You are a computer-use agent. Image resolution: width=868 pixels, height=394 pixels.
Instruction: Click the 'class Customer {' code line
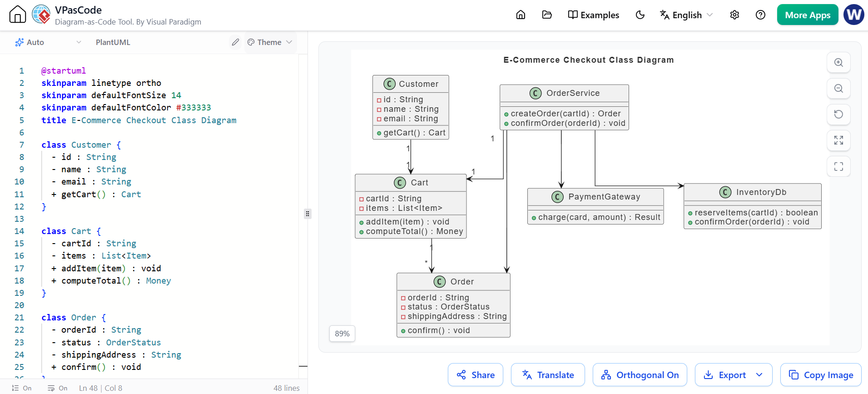point(81,145)
